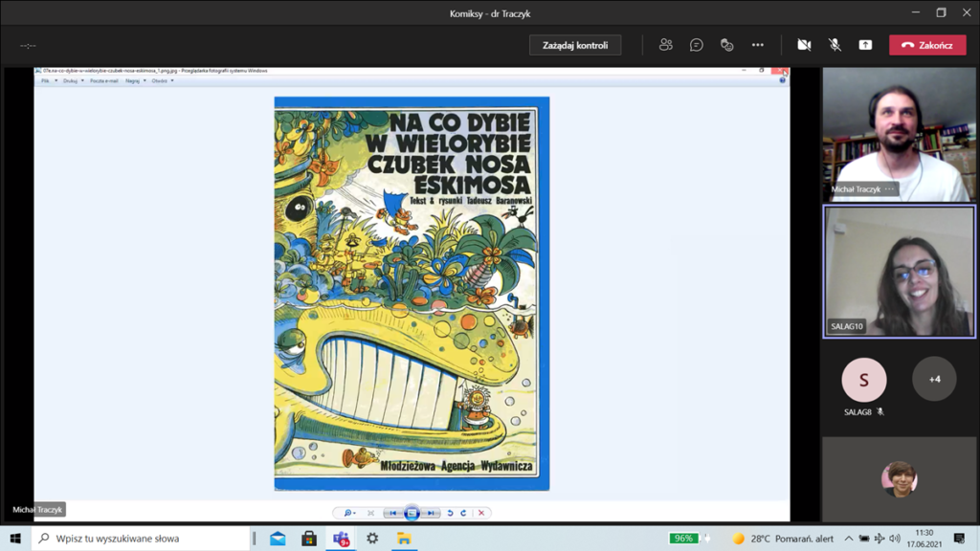Open the reactions icon in Teams toolbar

pyautogui.click(x=727, y=45)
